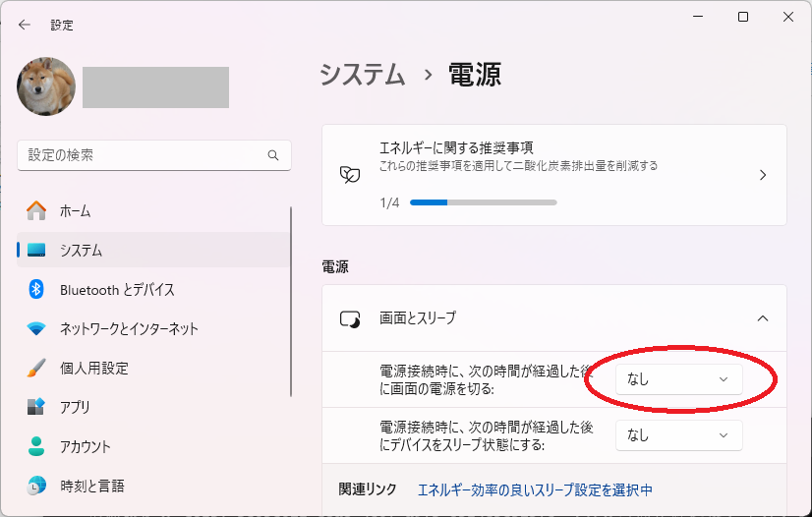Click the 画面とスリープ header label
Viewport: 812px width, 517px height.
(x=418, y=317)
